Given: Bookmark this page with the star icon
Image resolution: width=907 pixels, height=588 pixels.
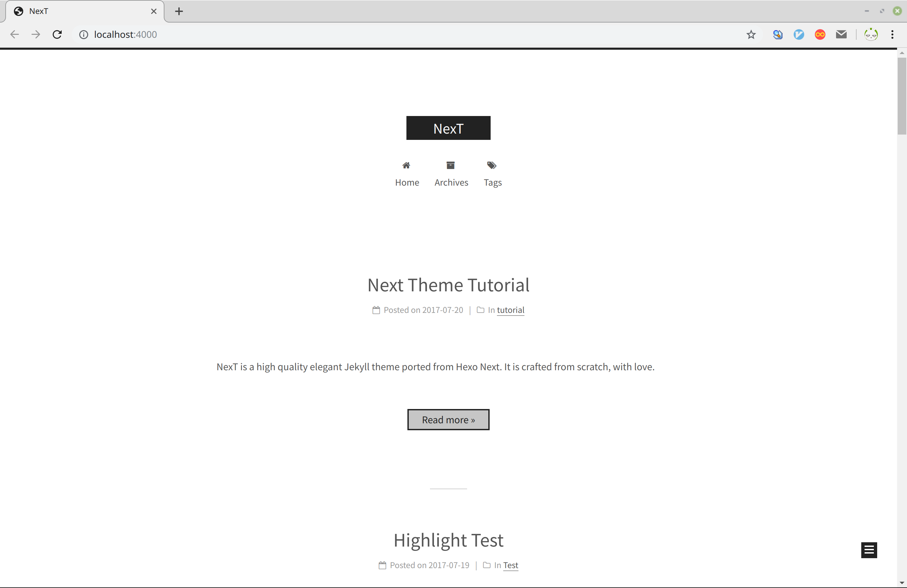Looking at the screenshot, I should click(x=751, y=35).
